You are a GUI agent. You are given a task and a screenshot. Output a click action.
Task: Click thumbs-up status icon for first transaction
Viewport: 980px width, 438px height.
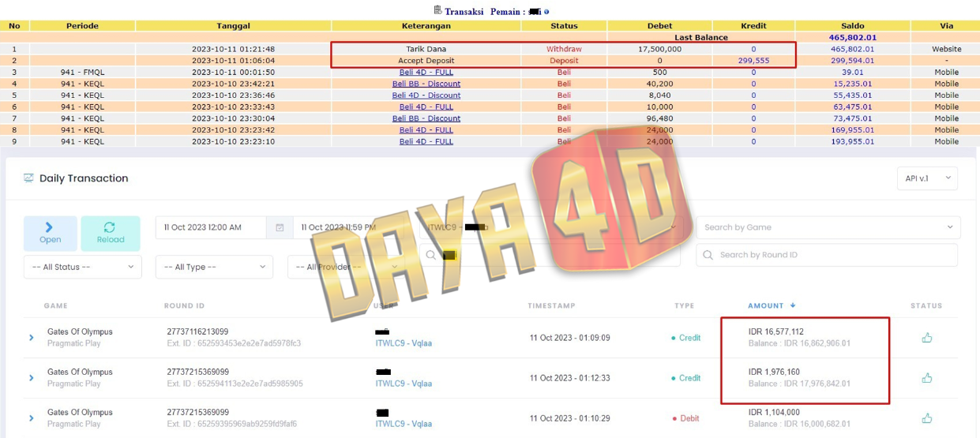926,338
